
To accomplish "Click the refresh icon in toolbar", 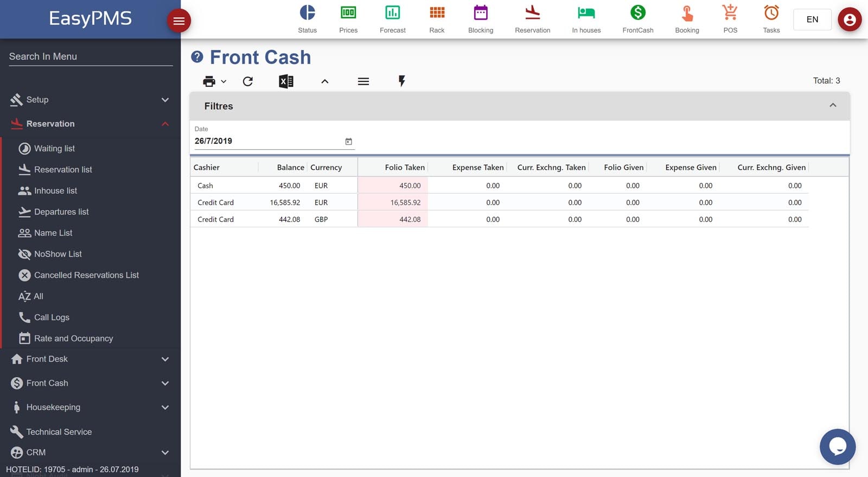I will tap(248, 81).
